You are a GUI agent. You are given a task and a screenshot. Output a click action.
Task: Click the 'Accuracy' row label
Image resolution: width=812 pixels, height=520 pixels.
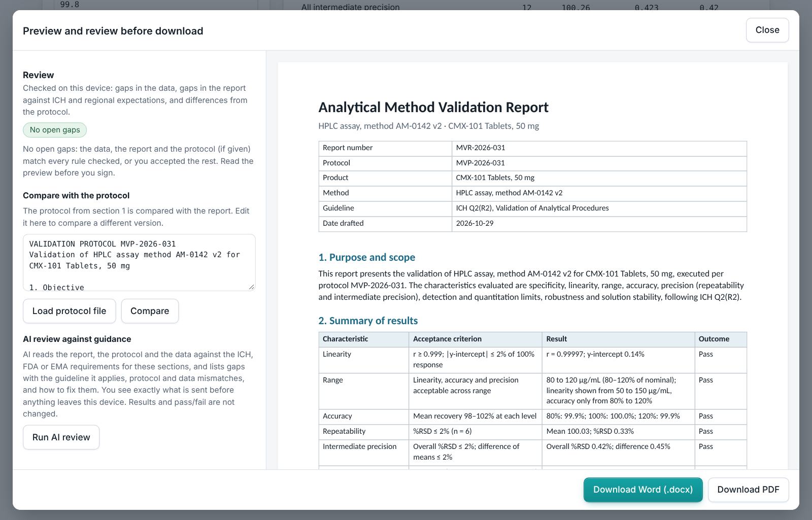pyautogui.click(x=337, y=416)
